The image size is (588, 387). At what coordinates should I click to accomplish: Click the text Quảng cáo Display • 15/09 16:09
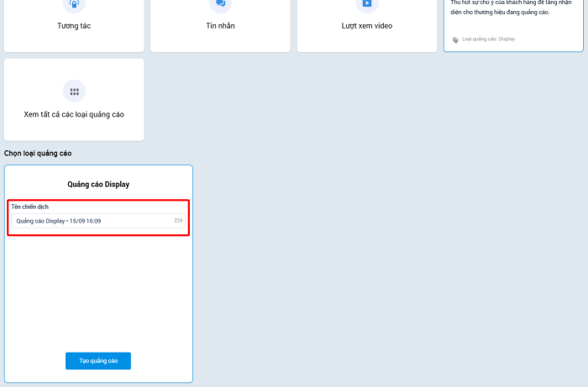coord(59,221)
